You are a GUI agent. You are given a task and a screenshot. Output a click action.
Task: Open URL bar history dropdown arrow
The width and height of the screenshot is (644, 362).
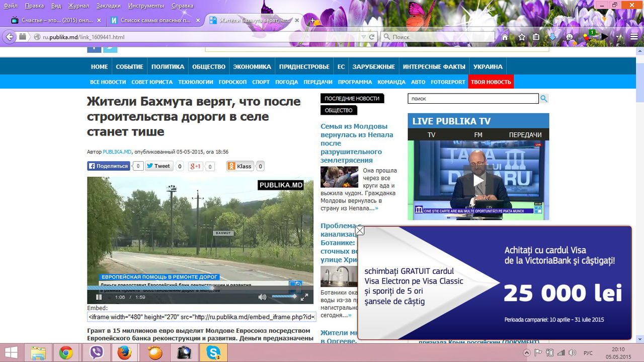pyautogui.click(x=364, y=37)
